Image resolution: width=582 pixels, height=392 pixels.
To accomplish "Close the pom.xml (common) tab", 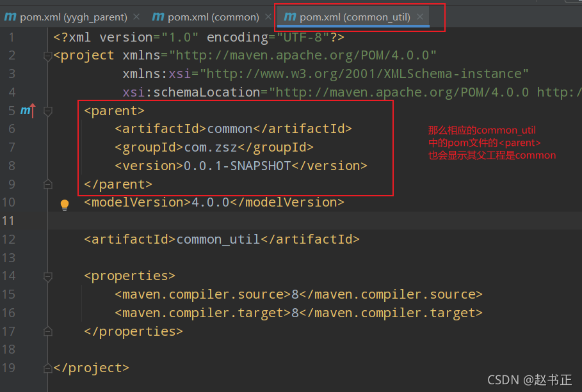I will point(268,17).
